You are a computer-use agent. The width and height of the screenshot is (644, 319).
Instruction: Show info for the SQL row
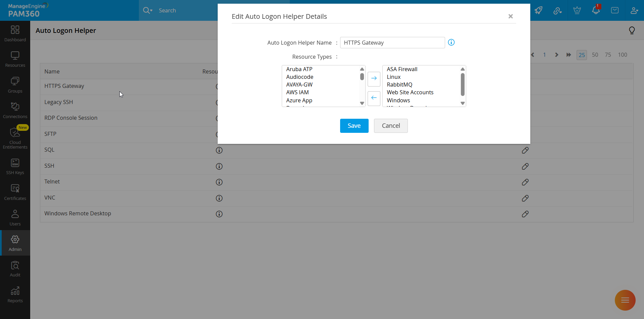[219, 150]
